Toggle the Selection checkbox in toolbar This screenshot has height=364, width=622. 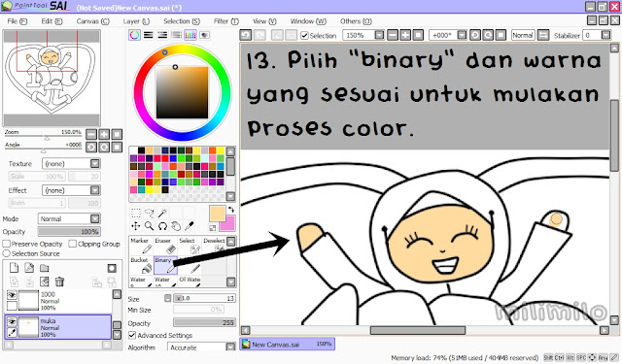click(304, 36)
